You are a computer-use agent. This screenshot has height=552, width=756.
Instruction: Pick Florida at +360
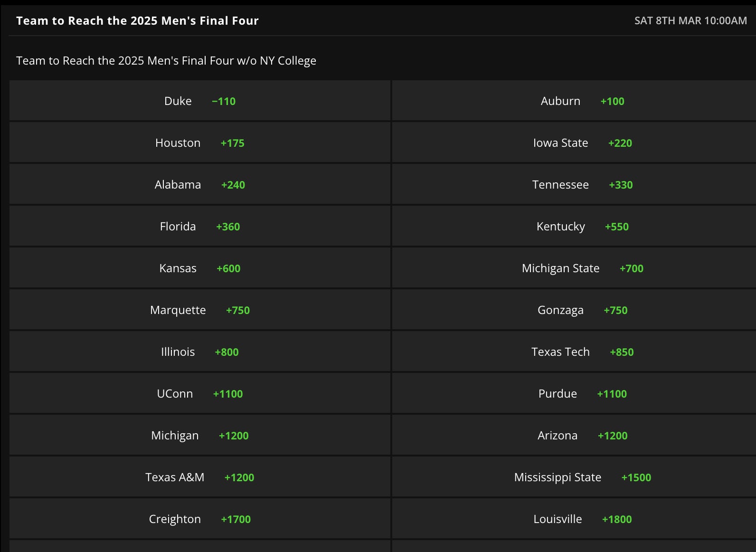[x=200, y=227]
